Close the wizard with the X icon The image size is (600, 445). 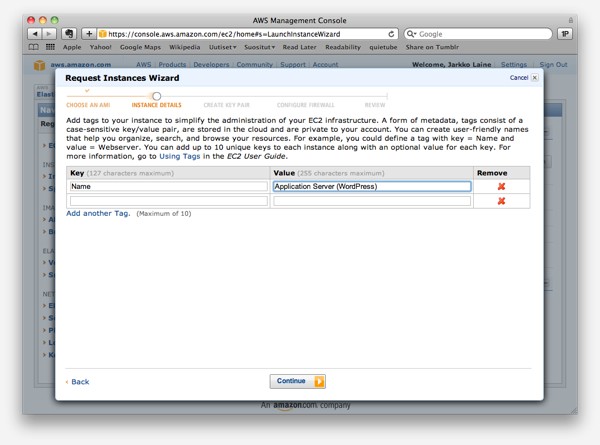pyautogui.click(x=535, y=78)
